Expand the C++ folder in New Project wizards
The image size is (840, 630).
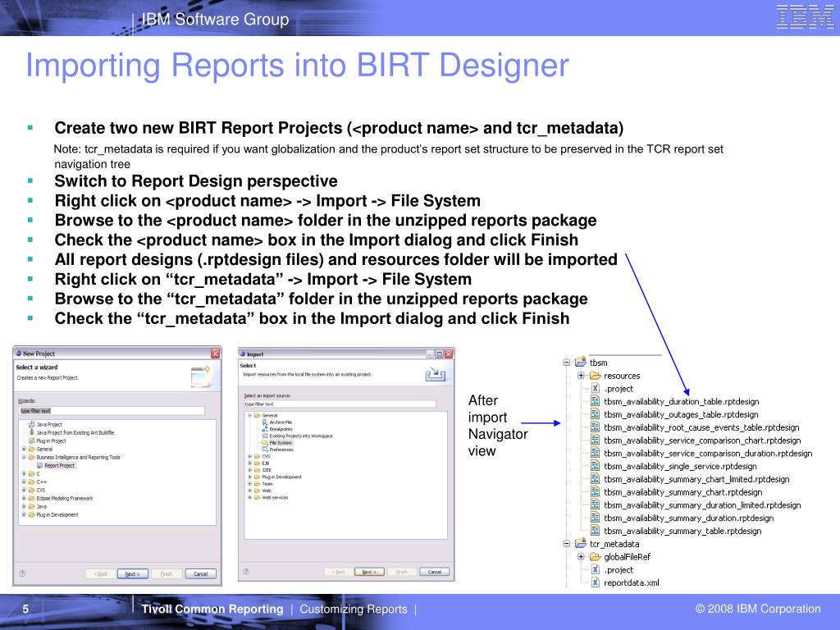[x=24, y=482]
